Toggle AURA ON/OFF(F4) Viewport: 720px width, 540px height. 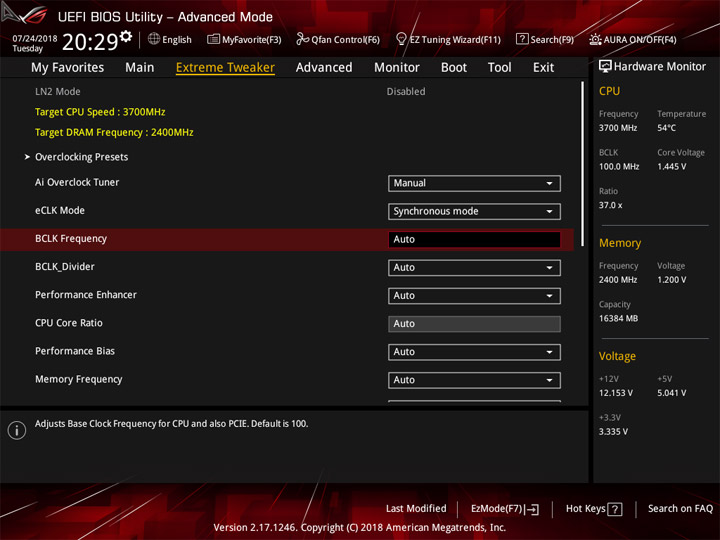click(633, 39)
